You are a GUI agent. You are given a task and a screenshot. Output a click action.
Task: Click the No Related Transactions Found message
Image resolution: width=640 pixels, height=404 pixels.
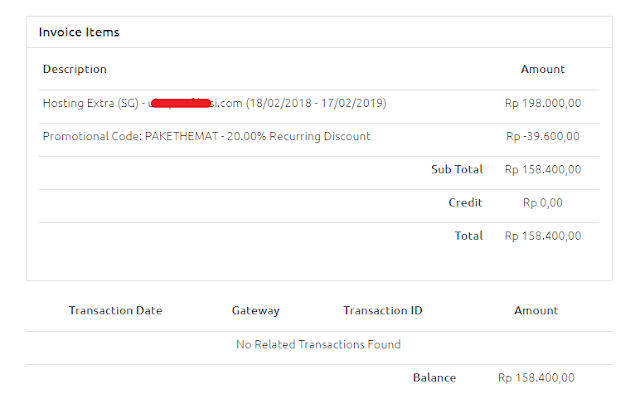318,345
